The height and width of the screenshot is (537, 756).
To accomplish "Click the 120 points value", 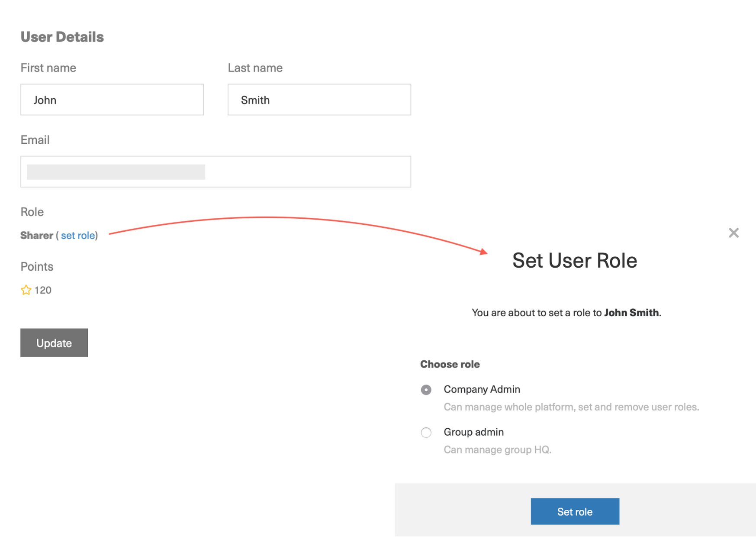I will point(43,290).
